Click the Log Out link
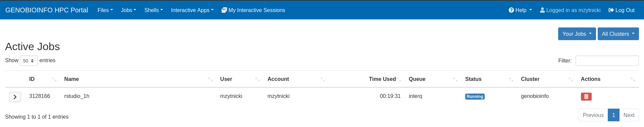 tap(622, 10)
